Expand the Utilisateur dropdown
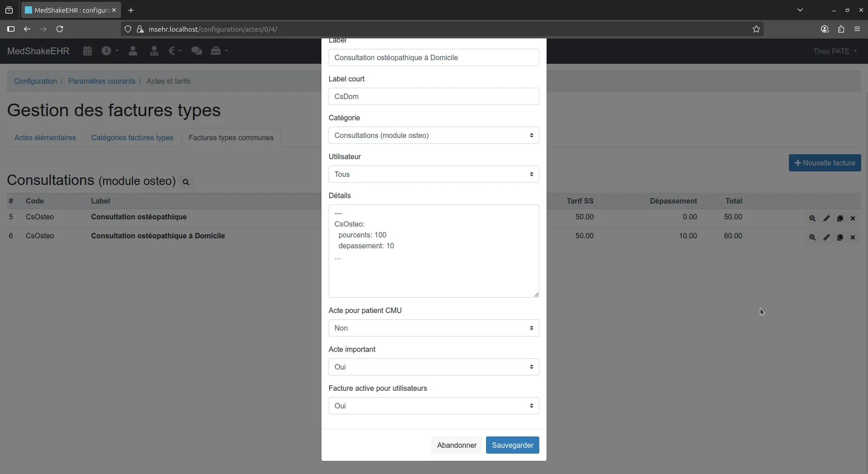This screenshot has width=868, height=474. 434,174
